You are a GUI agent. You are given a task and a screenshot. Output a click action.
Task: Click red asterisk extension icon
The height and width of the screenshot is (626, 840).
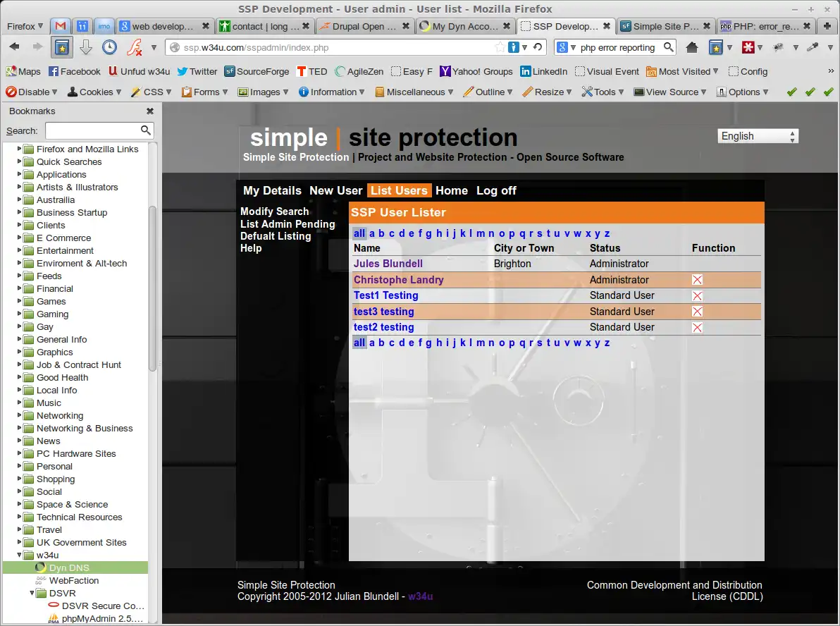pos(748,47)
